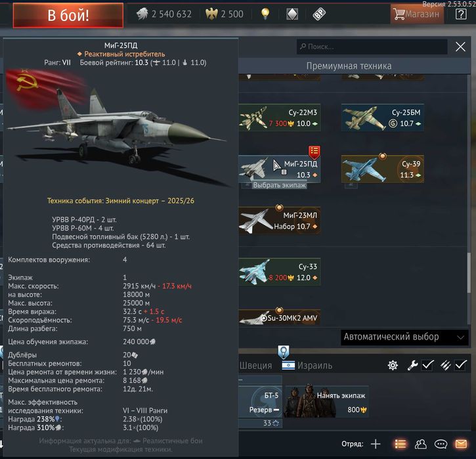Open the contacts people icon
The width and height of the screenshot is (476, 459).
point(421,444)
